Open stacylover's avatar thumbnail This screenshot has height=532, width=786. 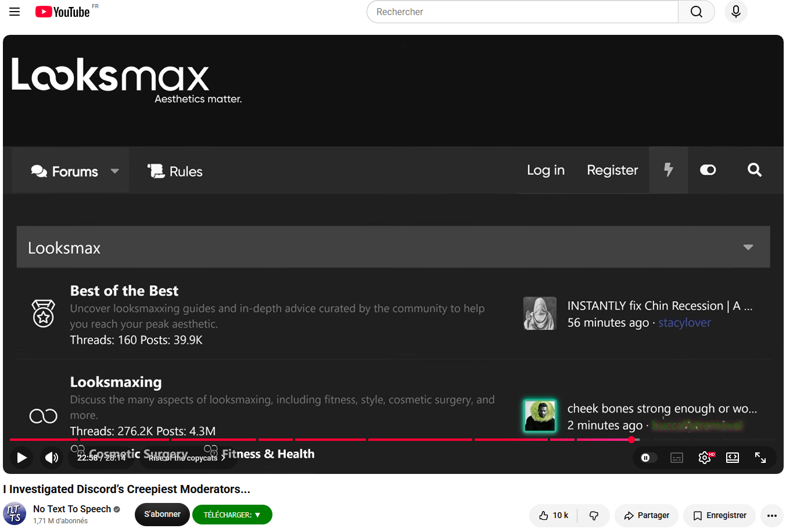coord(540,314)
